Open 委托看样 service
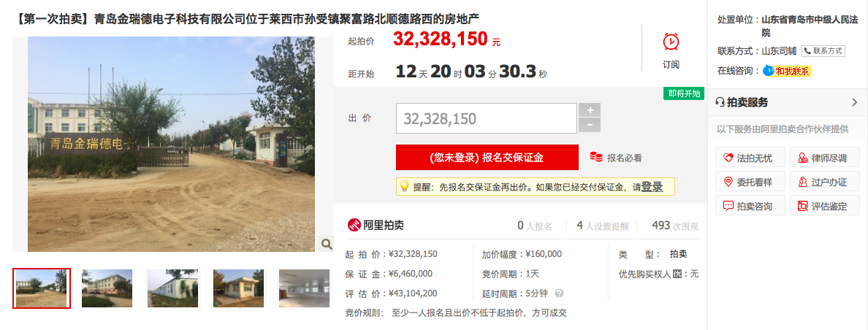868x330 pixels. [x=750, y=182]
